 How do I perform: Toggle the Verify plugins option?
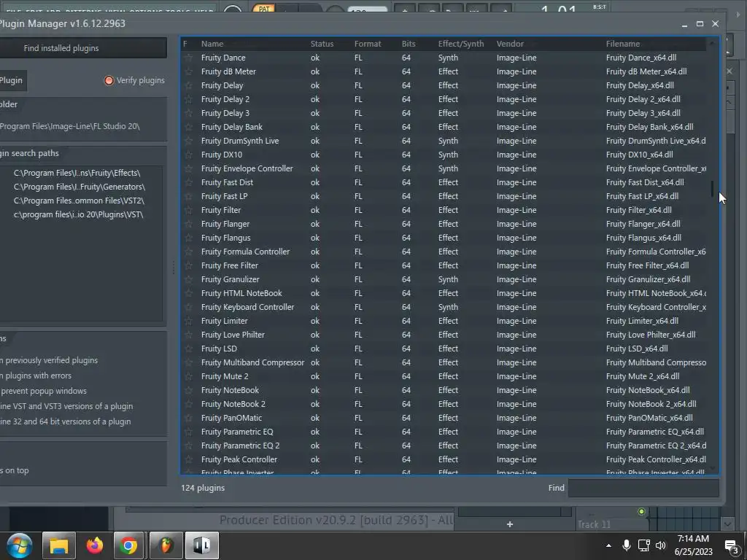tap(134, 80)
